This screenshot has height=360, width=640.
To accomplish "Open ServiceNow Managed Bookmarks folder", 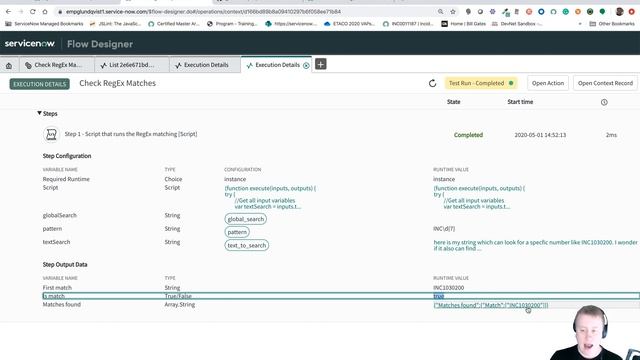I will [x=44, y=24].
